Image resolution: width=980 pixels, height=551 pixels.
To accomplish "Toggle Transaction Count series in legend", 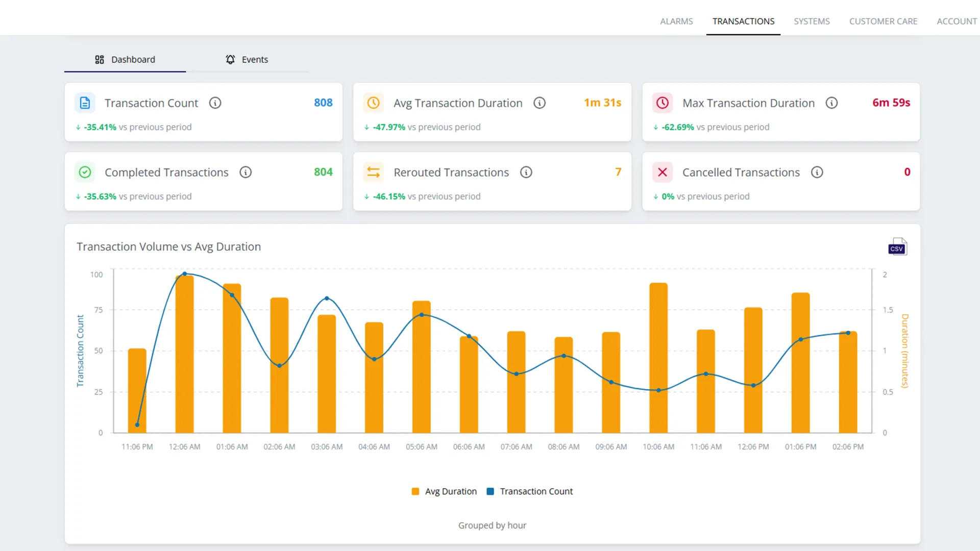I will 530,491.
